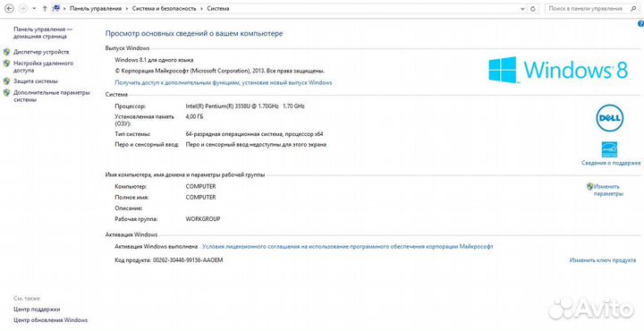This screenshot has width=644, height=331.
Task: Click shield icon beside 'Защита системы'
Action: coord(6,81)
